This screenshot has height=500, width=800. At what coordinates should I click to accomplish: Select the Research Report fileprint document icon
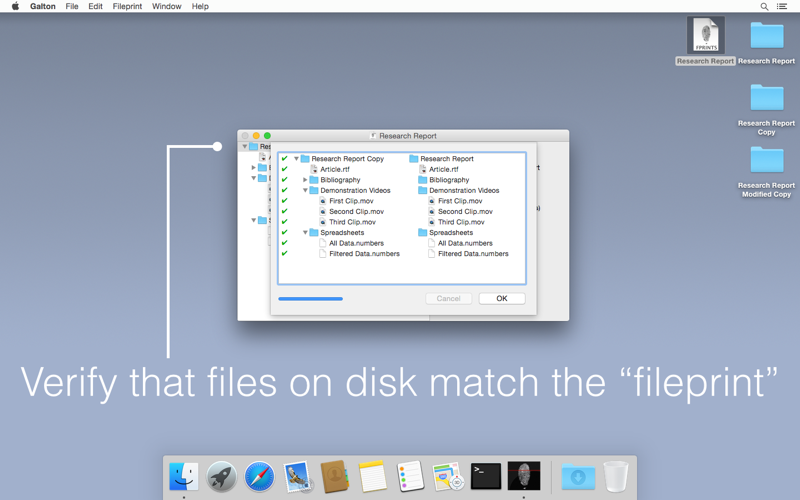tap(706, 35)
